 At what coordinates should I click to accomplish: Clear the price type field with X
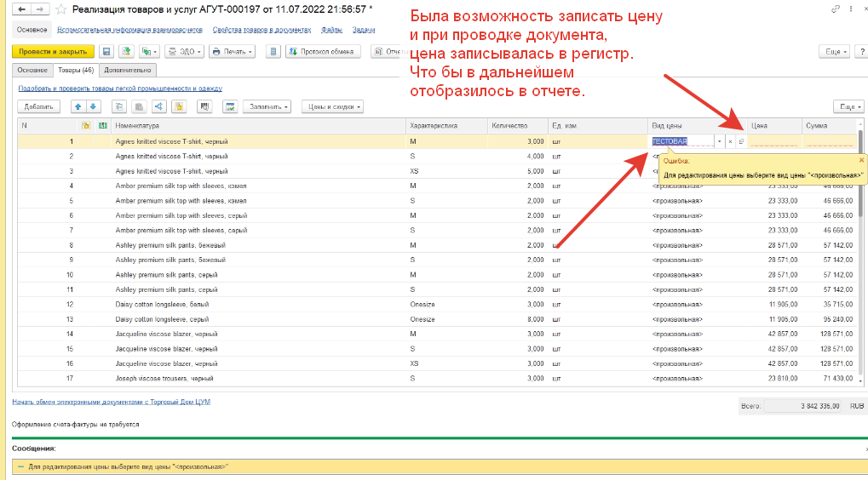(x=730, y=141)
